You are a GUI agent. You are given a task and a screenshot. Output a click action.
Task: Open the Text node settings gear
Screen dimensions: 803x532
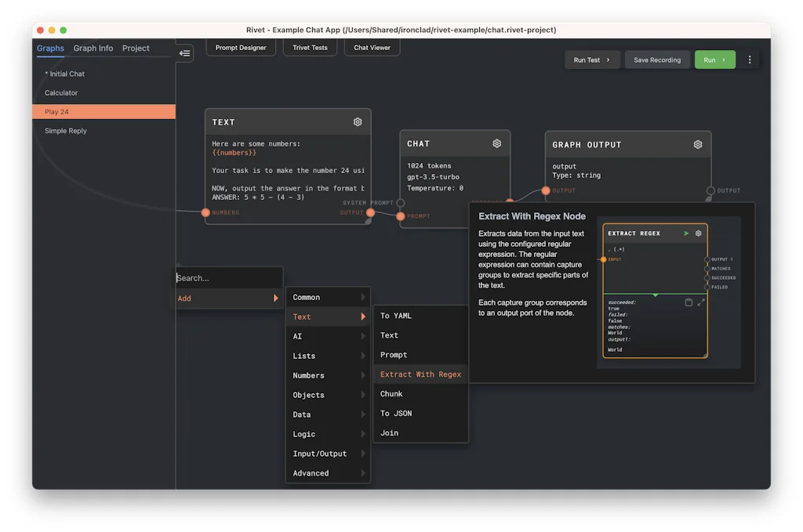[358, 121]
